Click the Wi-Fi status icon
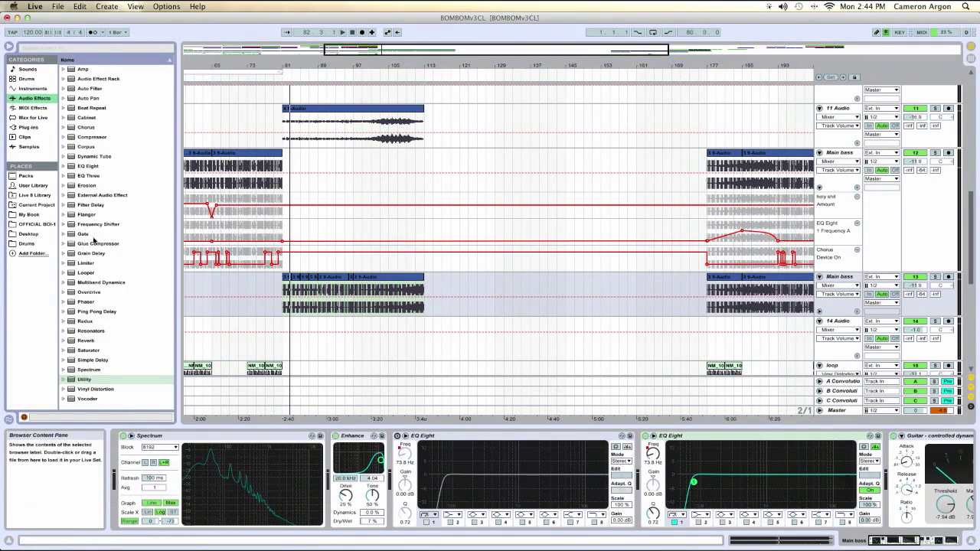 tap(829, 6)
